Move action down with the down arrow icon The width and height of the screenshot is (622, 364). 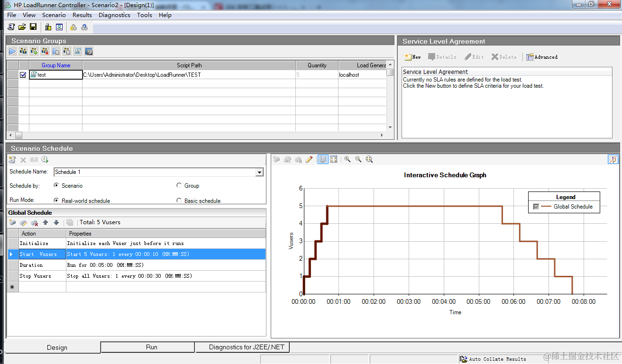point(56,222)
